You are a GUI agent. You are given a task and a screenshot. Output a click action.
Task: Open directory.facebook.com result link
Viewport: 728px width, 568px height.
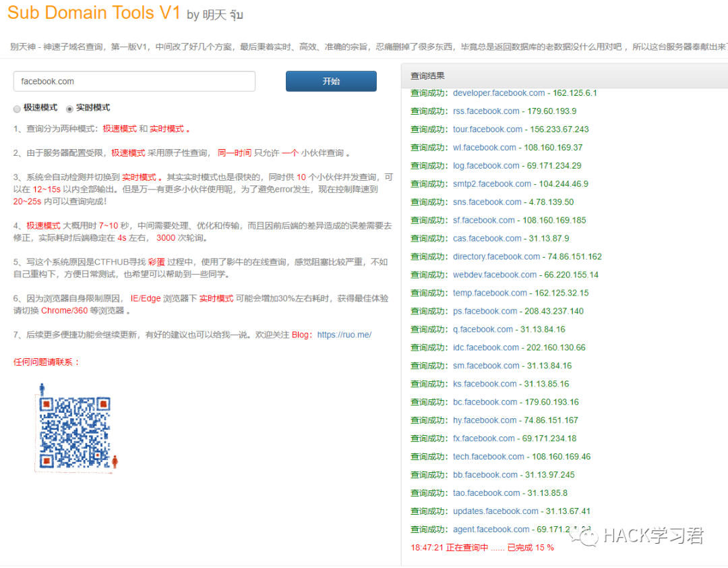(496, 256)
